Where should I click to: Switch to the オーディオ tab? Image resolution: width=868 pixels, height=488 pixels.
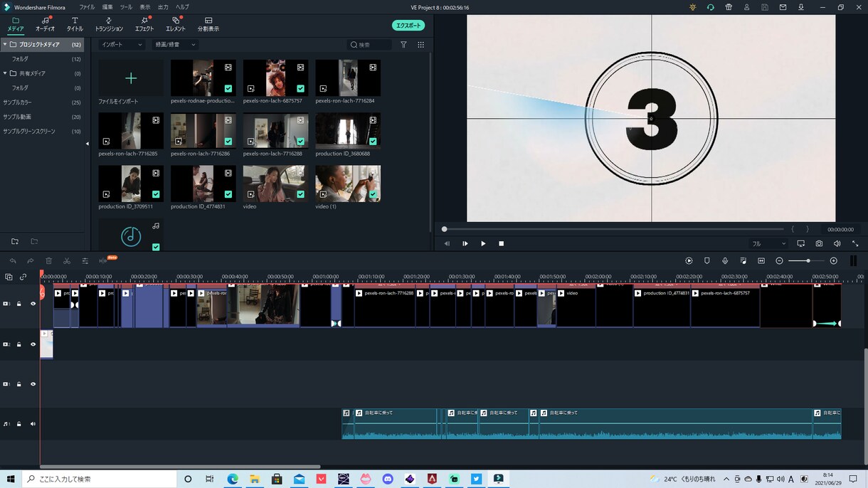[x=46, y=24]
